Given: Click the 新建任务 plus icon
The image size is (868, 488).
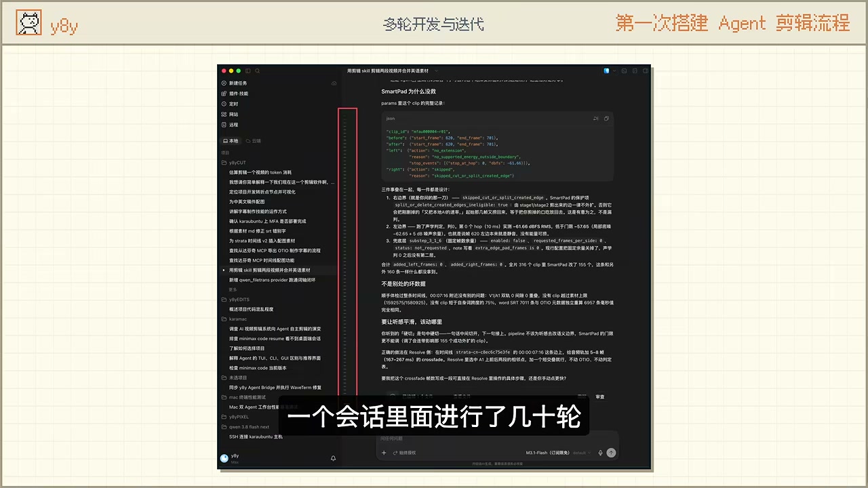Looking at the screenshot, I should coord(224,83).
